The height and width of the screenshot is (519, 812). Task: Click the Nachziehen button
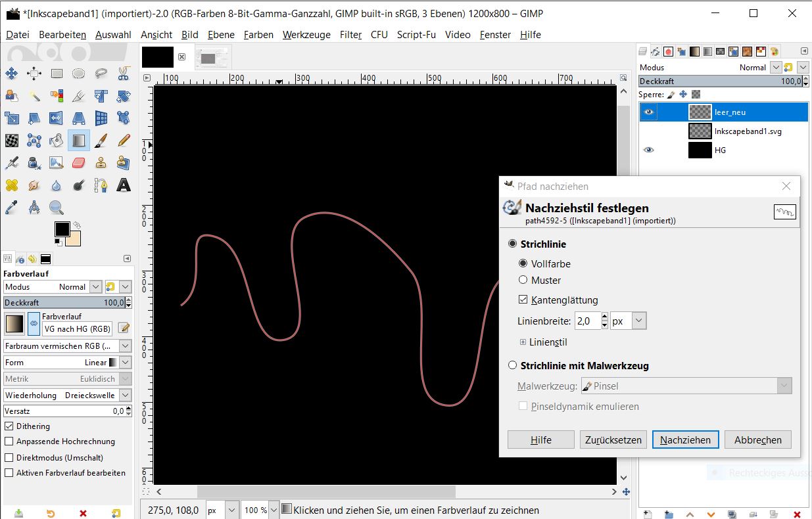[685, 440]
